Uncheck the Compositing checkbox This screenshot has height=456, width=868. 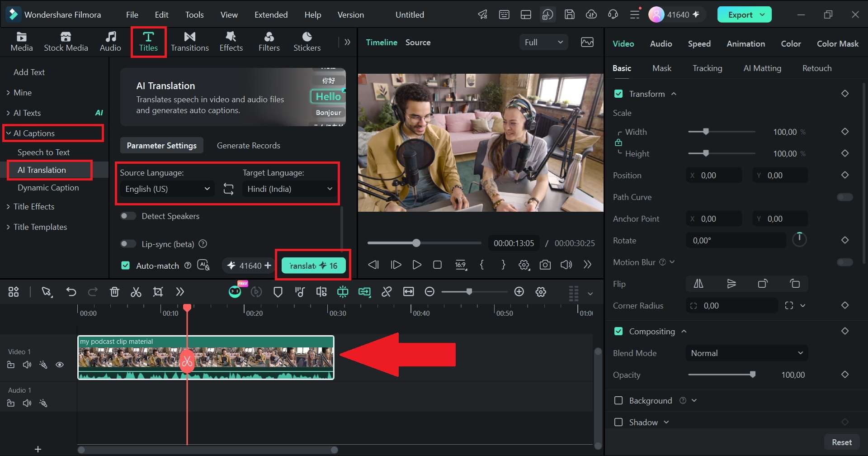click(x=618, y=332)
